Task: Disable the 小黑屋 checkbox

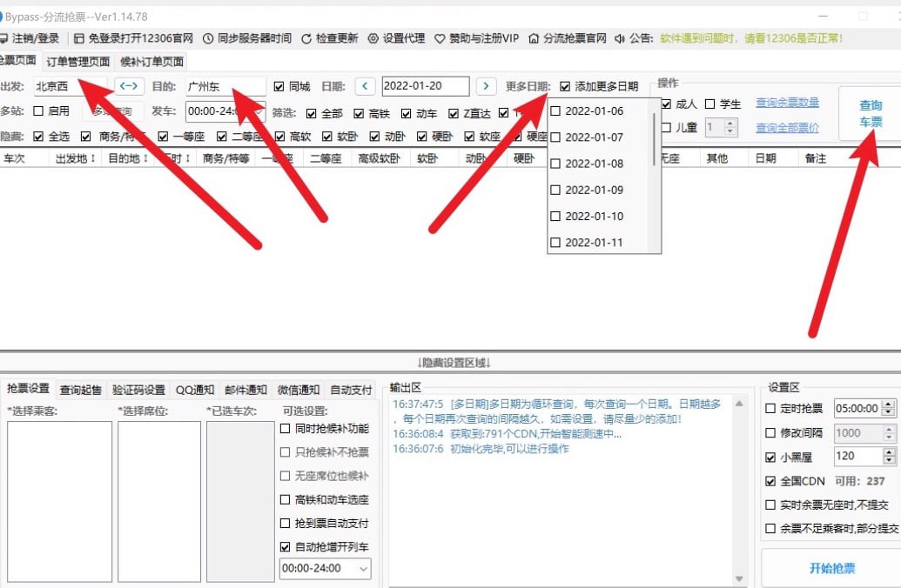Action: point(770,457)
